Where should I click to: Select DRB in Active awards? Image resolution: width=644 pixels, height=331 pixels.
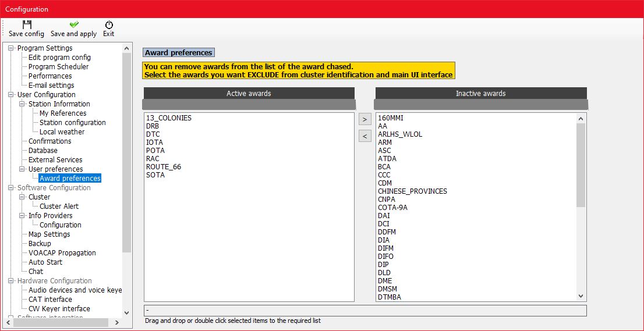tap(153, 126)
